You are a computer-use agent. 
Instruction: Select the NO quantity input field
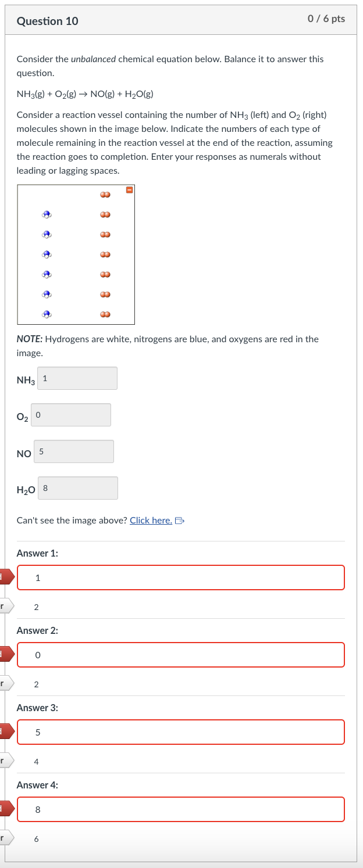tap(74, 451)
